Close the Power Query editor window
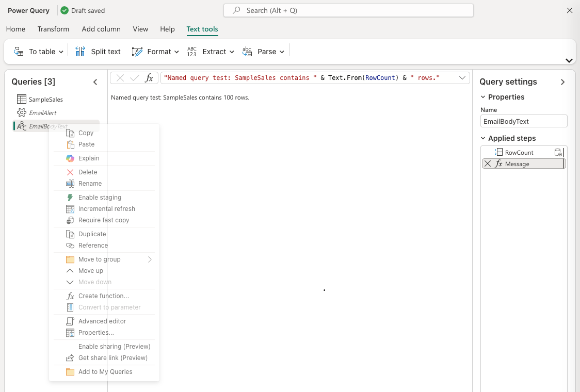Image resolution: width=580 pixels, height=392 pixels. [x=570, y=10]
